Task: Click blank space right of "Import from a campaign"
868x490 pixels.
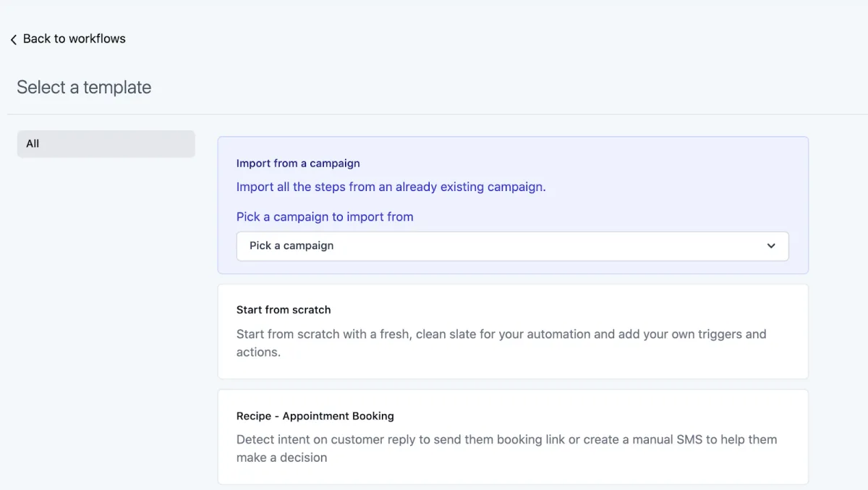Action: pos(579,164)
